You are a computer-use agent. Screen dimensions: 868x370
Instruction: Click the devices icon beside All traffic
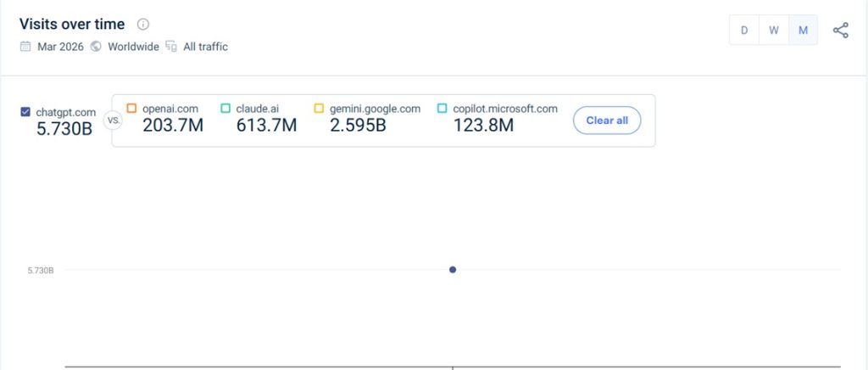171,47
